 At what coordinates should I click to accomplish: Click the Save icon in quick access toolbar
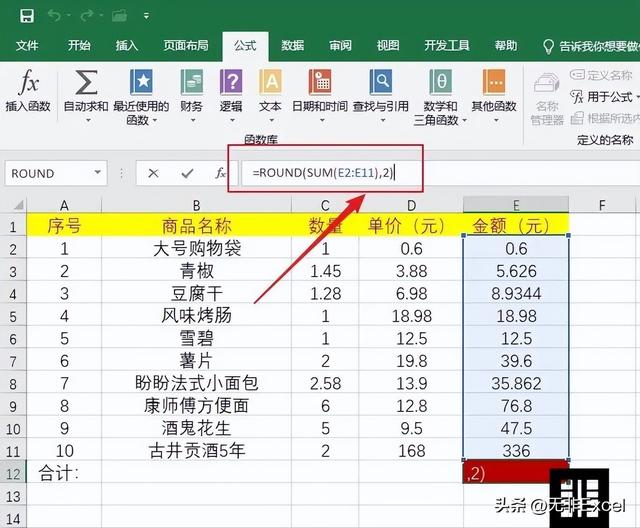tap(27, 16)
